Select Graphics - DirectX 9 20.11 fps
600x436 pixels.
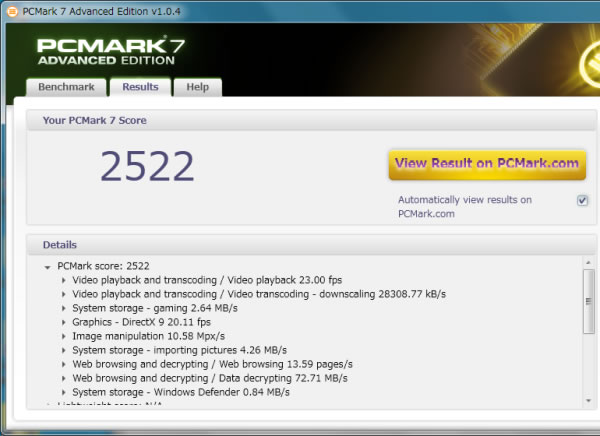point(142,322)
